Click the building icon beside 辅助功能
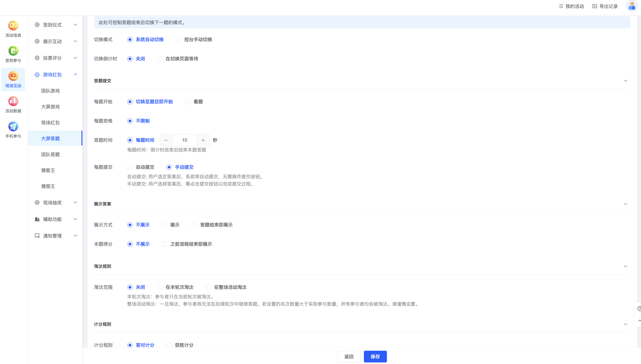The width and height of the screenshot is (641, 364). coord(37,219)
